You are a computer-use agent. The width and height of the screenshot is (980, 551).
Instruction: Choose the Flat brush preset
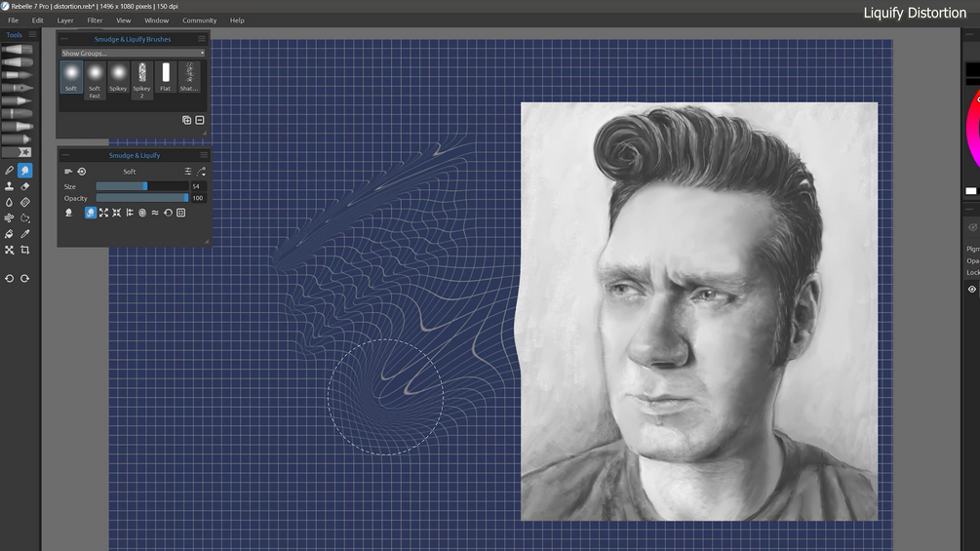click(x=165, y=77)
